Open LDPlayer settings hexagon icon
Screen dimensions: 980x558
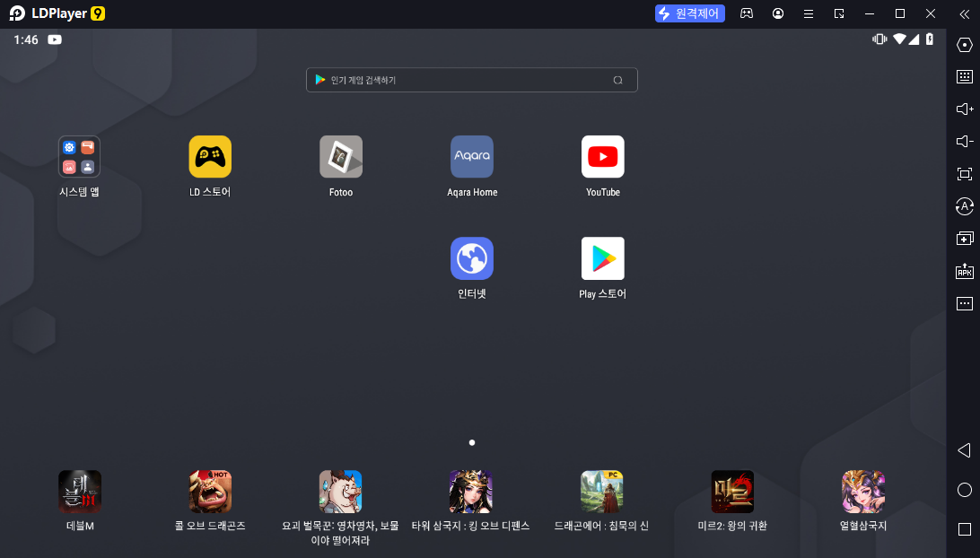(x=965, y=45)
